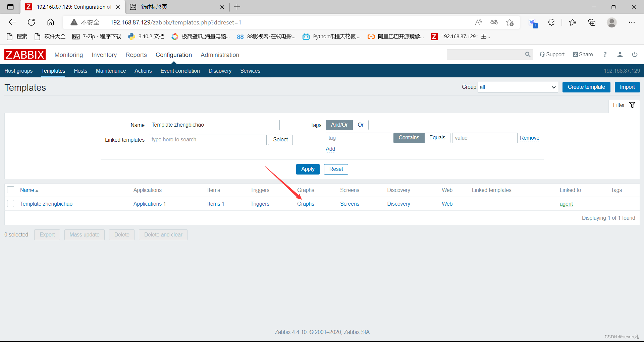Viewport: 644px width, 342px height.
Task: Open the Group dropdown
Action: pos(518,87)
